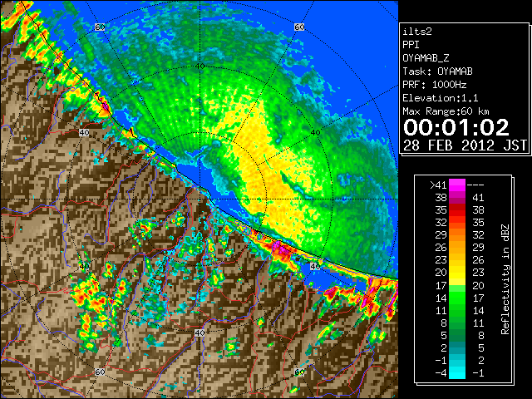Pick the cyan swatch beside '-4'

tap(457, 373)
